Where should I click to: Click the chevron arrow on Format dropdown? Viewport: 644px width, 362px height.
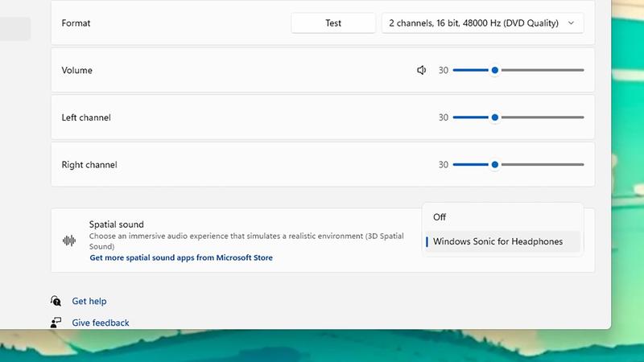coord(572,23)
